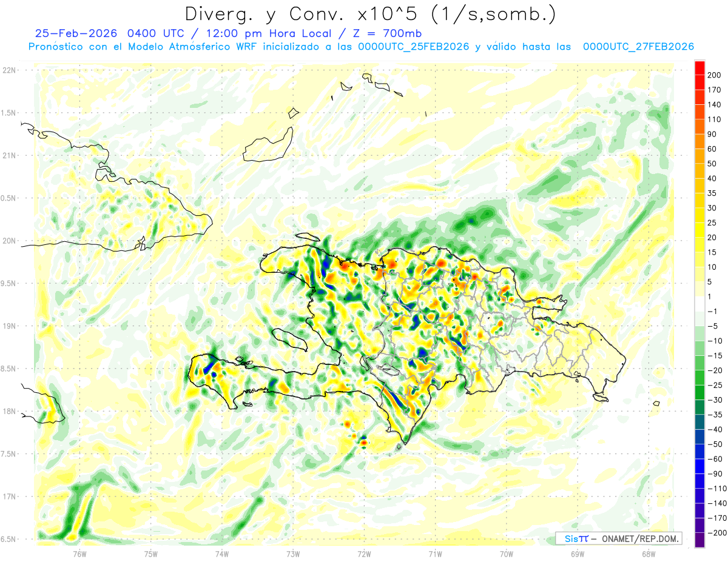The width and height of the screenshot is (728, 562).
Task: Select the '170' colorbar value
Action: click(715, 90)
